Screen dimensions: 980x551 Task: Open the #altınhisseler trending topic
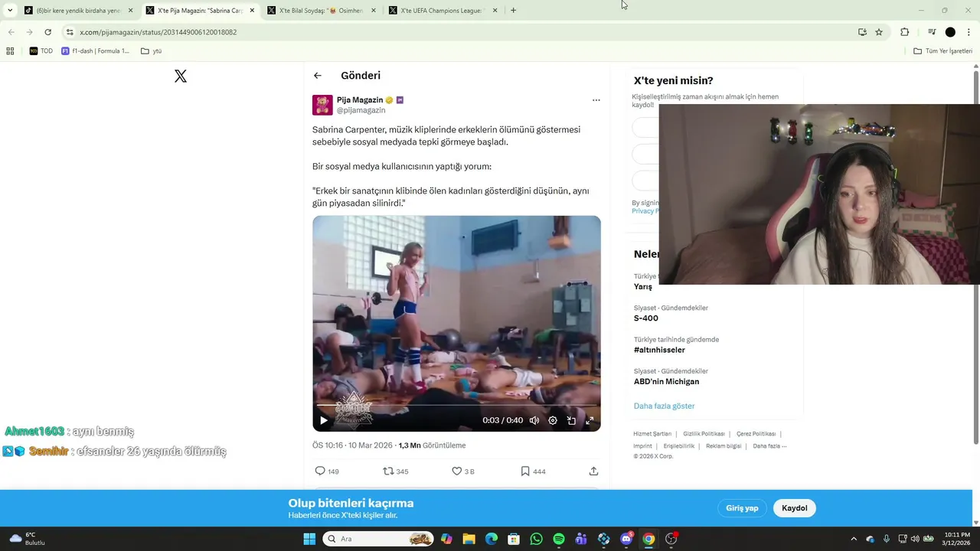point(659,350)
